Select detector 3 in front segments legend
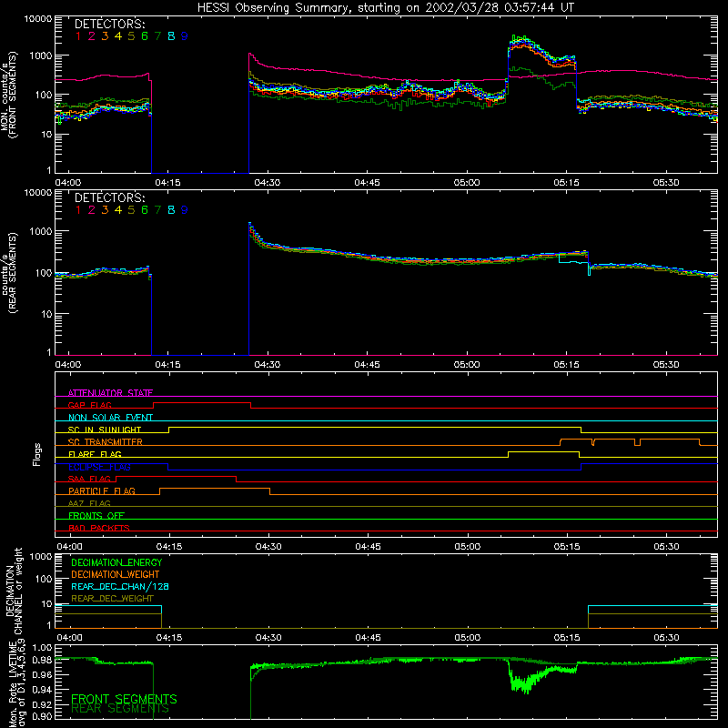This screenshot has width=728, height=728. click(105, 36)
